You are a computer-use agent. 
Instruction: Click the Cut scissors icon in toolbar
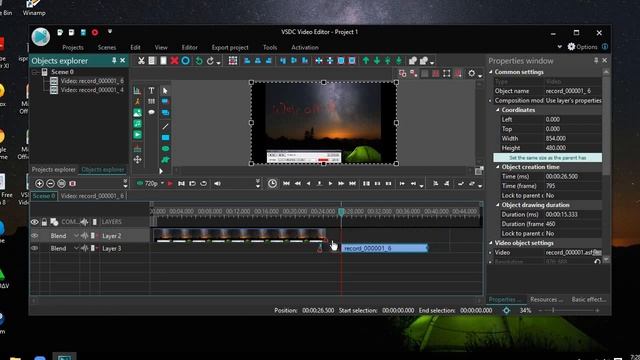(141, 61)
